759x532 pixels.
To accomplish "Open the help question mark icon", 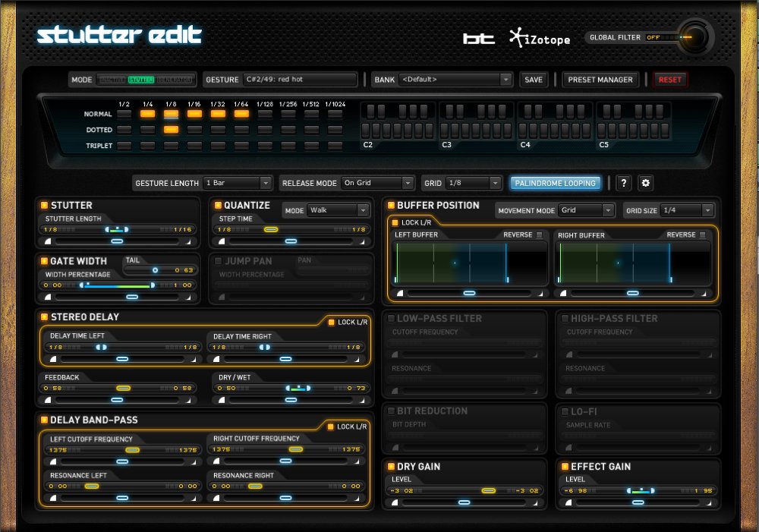I will point(623,183).
